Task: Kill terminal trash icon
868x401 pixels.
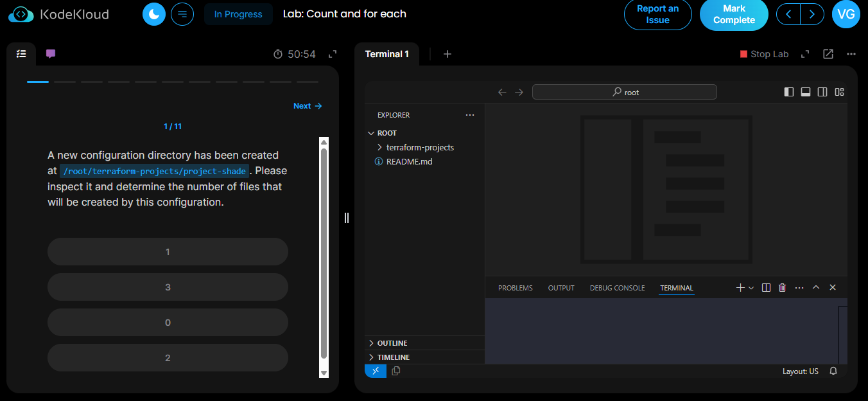Action: [x=782, y=288]
